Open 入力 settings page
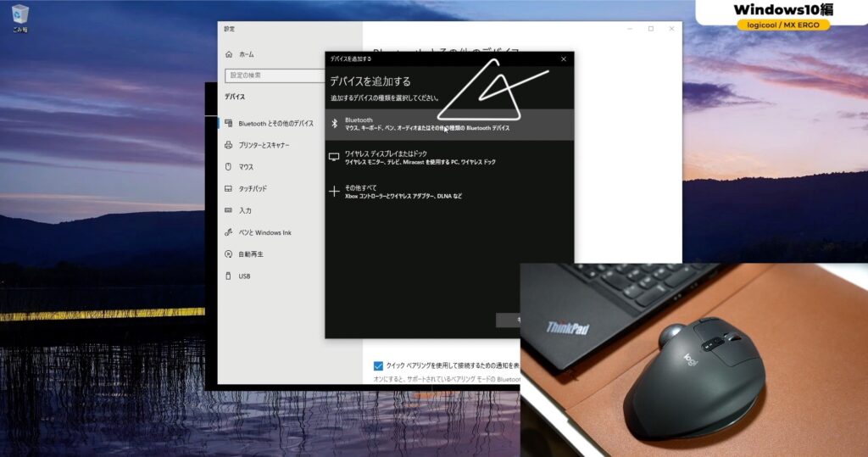868x457 pixels. click(245, 210)
